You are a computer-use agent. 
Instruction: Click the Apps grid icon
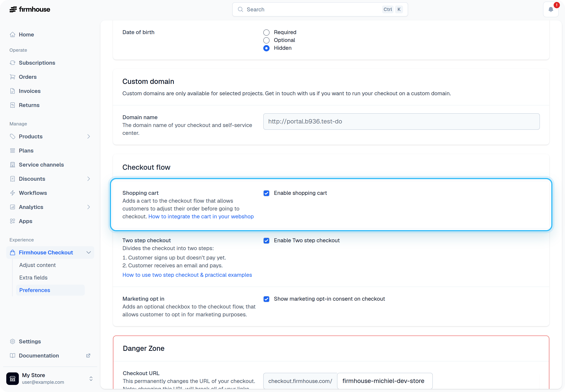[x=13, y=221]
